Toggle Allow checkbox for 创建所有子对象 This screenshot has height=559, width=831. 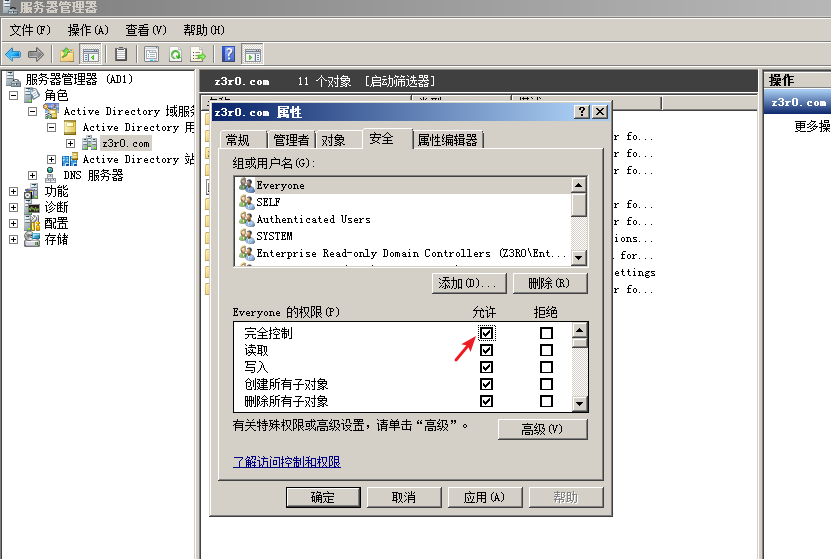(x=486, y=384)
